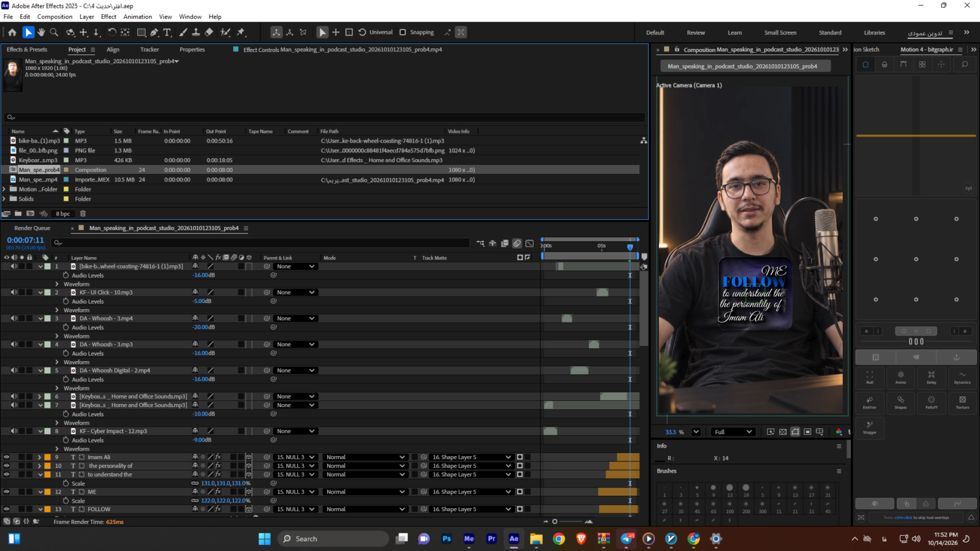
Task: Select the Eraser tool
Action: 209,32
